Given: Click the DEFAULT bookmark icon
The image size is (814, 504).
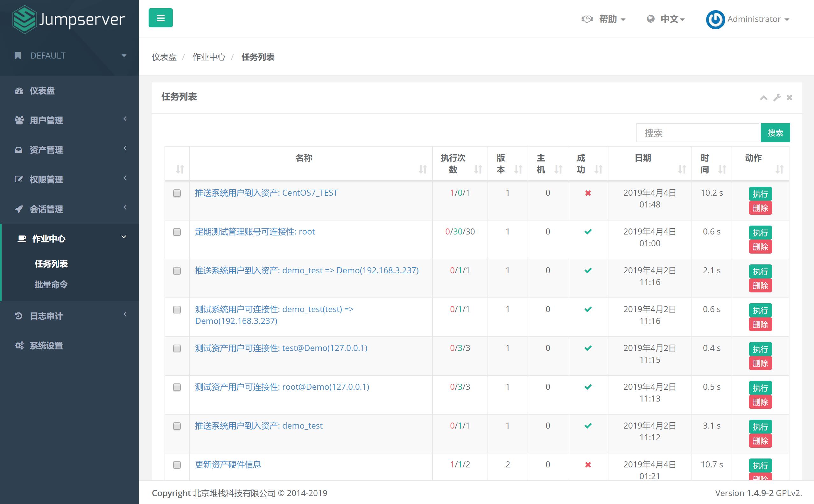Looking at the screenshot, I should [x=18, y=56].
